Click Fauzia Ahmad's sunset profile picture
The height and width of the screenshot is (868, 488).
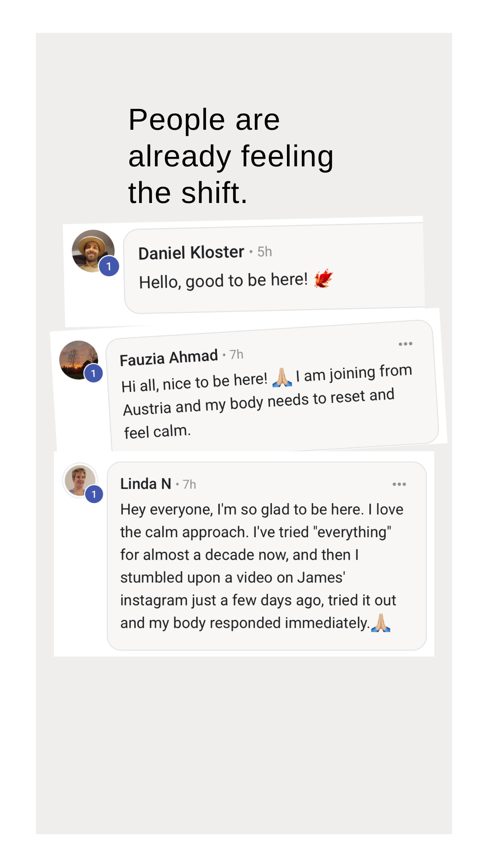[x=77, y=359]
